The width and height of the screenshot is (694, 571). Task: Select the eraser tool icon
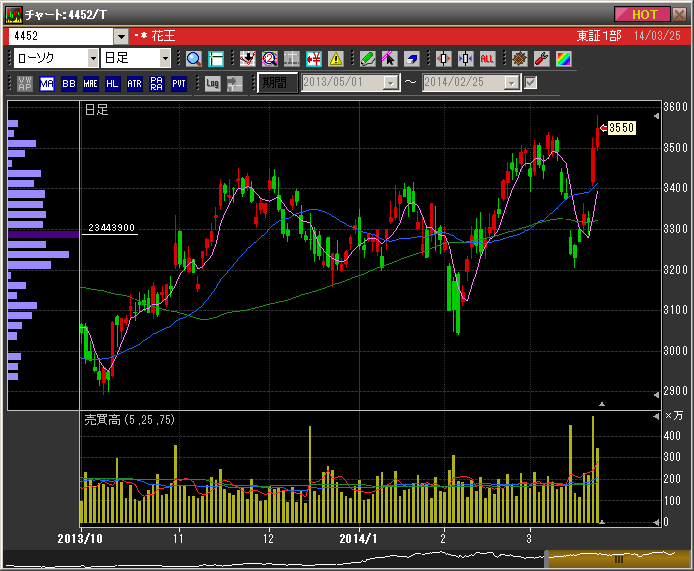(411, 59)
